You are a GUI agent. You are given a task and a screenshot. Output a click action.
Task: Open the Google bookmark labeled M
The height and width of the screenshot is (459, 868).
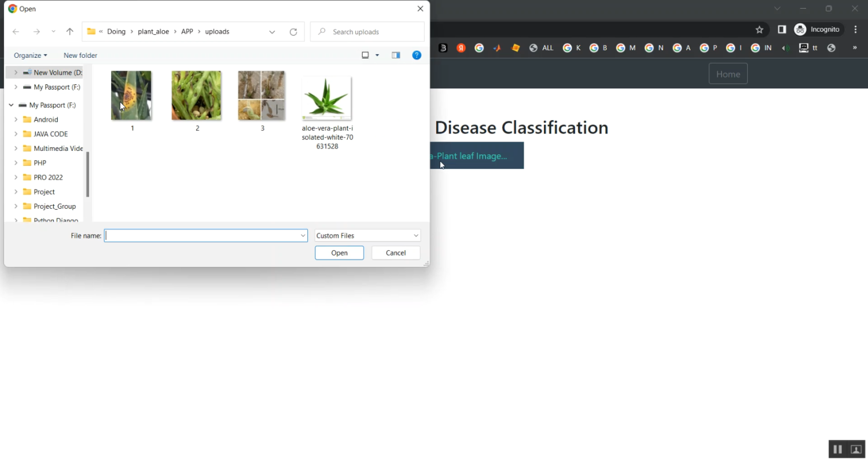(x=626, y=48)
